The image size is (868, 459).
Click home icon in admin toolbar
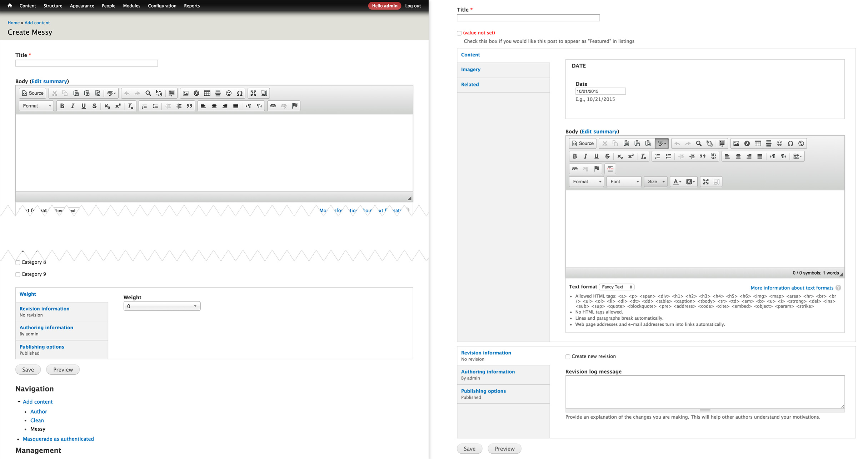[10, 5]
